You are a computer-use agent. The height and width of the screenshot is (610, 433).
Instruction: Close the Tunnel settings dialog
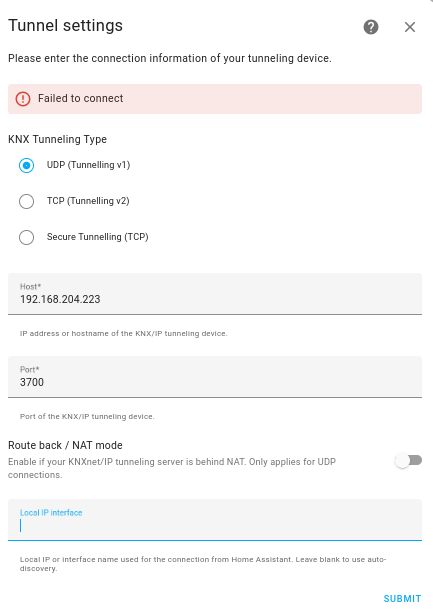pyautogui.click(x=410, y=27)
